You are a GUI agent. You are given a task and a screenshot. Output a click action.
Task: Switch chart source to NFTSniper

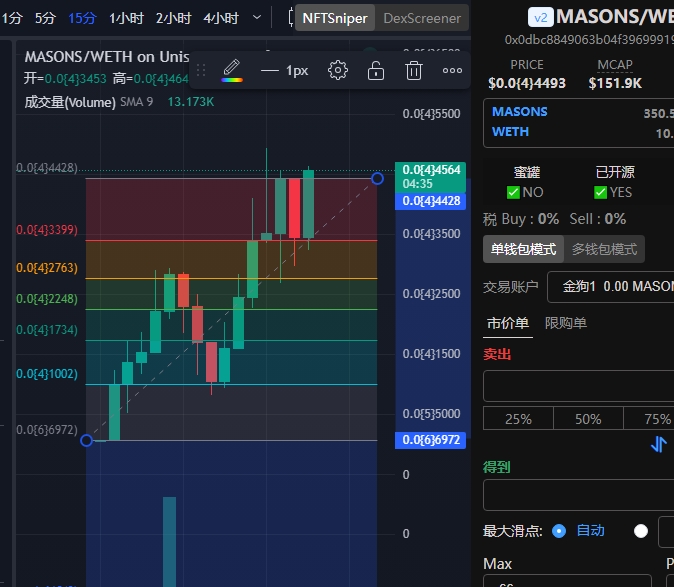[x=335, y=18]
